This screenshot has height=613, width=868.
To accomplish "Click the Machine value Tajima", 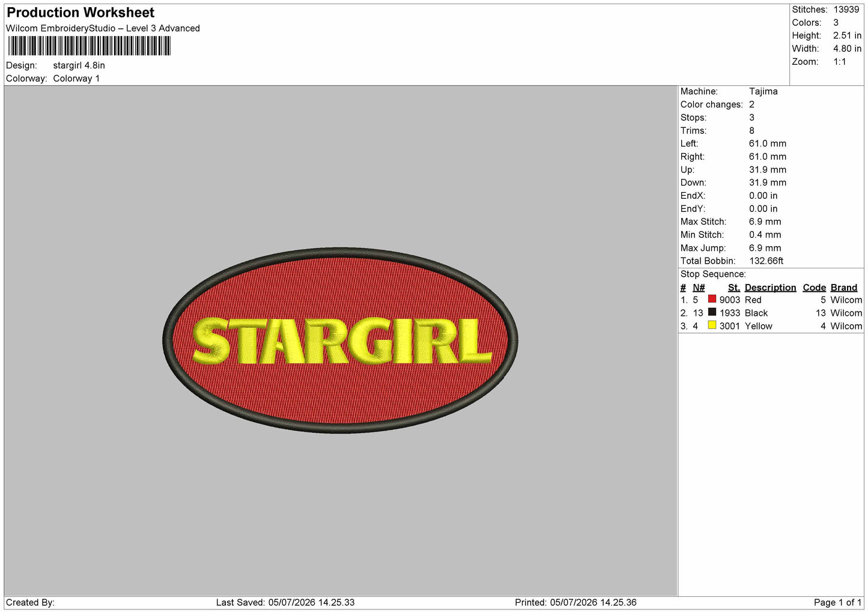I will 763,91.
